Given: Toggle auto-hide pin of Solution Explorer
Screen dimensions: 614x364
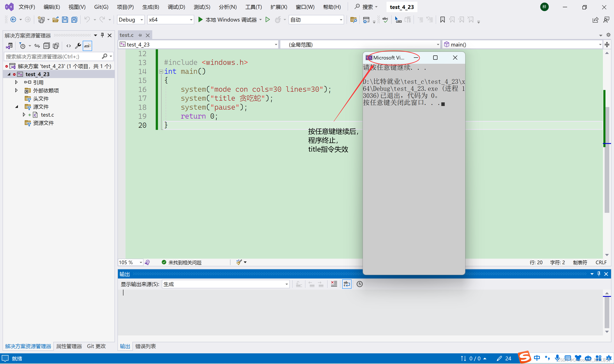Looking at the screenshot, I should click(103, 35).
